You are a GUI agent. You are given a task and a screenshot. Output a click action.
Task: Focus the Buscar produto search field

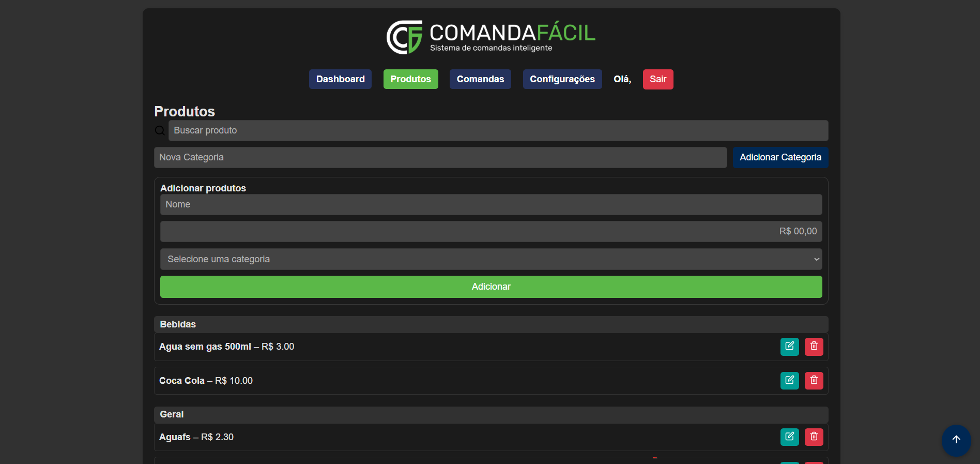pyautogui.click(x=498, y=131)
